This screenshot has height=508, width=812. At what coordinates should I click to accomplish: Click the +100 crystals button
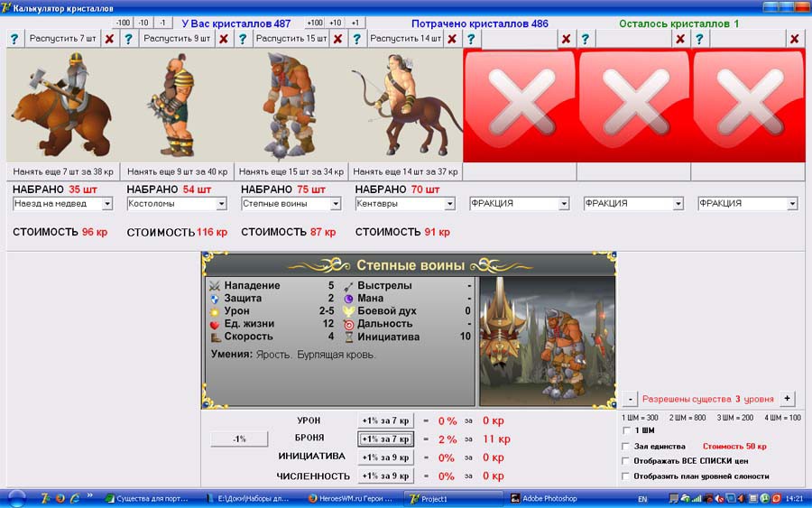pos(314,23)
